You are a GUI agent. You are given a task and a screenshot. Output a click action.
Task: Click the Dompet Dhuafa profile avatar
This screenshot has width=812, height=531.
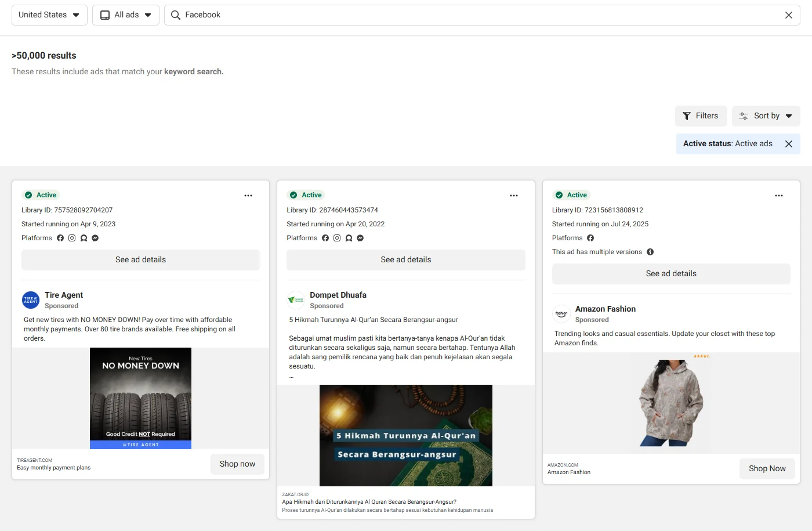click(x=296, y=300)
